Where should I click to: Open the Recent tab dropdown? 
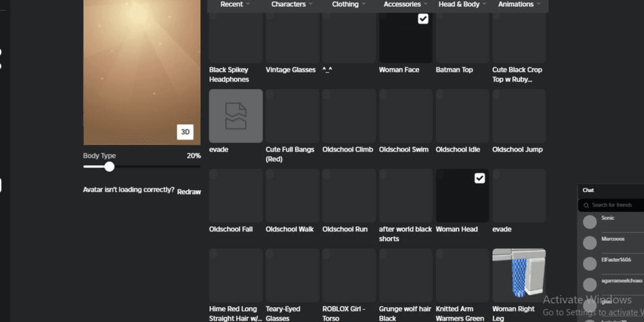[x=235, y=4]
